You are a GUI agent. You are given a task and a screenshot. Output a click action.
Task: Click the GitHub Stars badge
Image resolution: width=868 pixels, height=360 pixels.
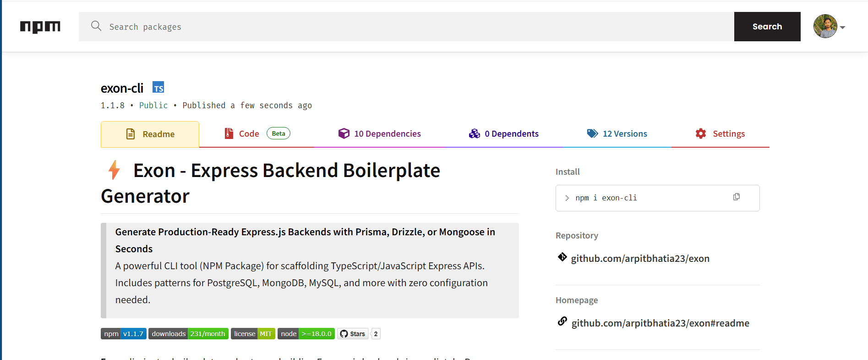click(353, 334)
